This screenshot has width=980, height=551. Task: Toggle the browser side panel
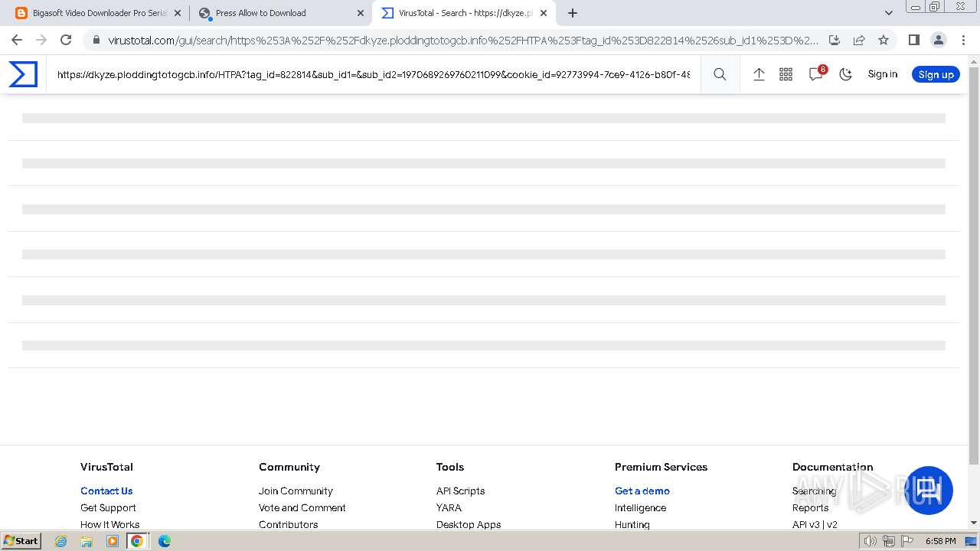(x=913, y=40)
